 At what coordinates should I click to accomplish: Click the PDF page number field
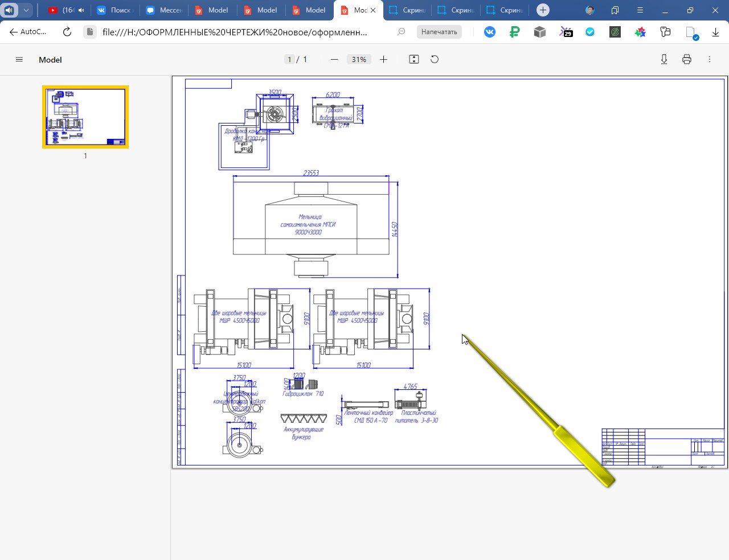(289, 59)
